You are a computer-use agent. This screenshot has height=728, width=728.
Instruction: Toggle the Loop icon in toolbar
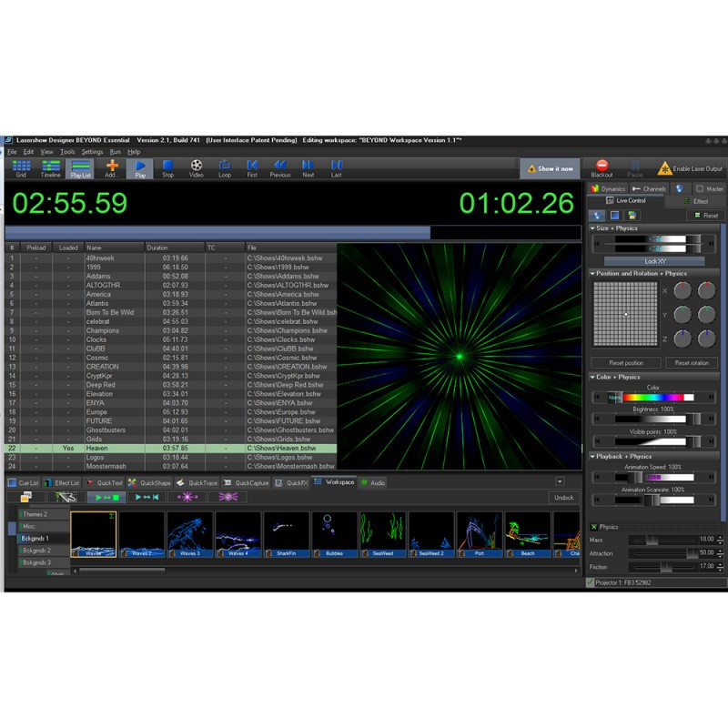click(225, 167)
